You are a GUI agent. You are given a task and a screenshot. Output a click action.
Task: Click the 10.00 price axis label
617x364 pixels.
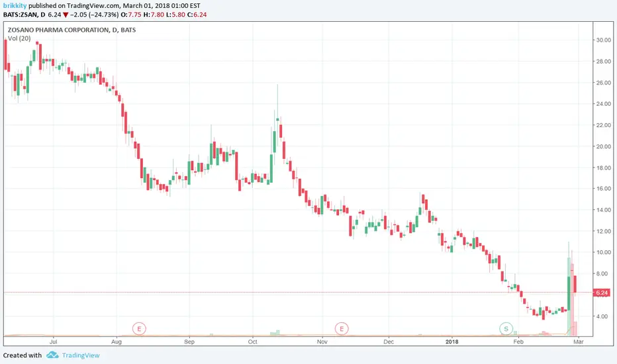pyautogui.click(x=604, y=252)
